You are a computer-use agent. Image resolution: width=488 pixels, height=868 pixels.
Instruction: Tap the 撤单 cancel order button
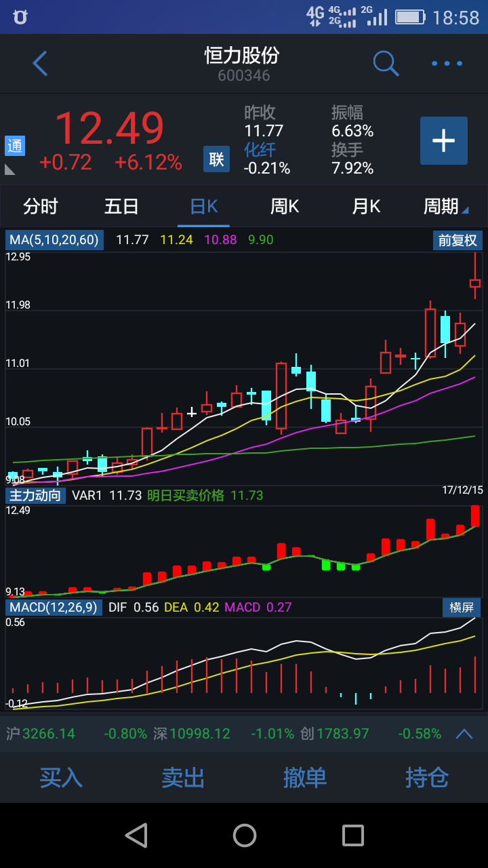(x=305, y=777)
